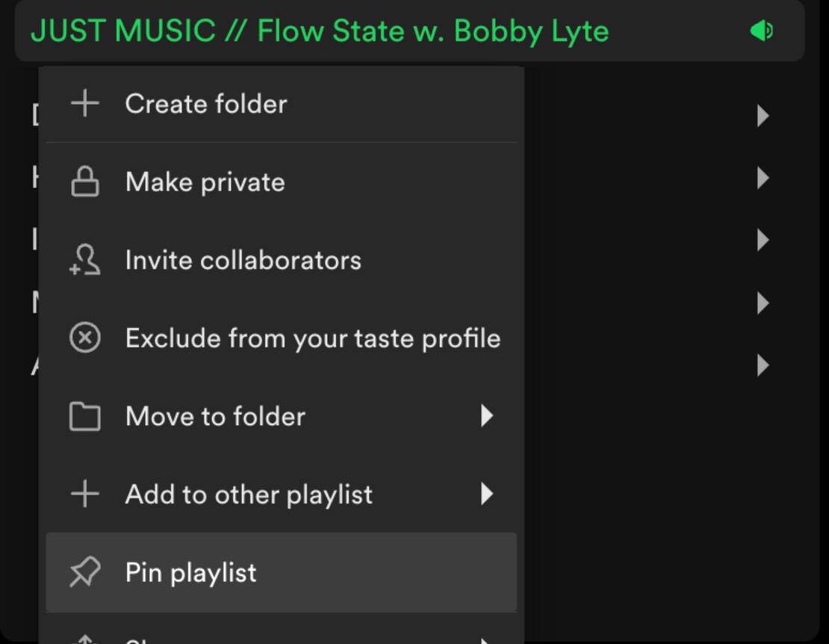Expand the right-edge arrow level with Create folder
Image resolution: width=829 pixels, height=644 pixels.
tap(763, 116)
